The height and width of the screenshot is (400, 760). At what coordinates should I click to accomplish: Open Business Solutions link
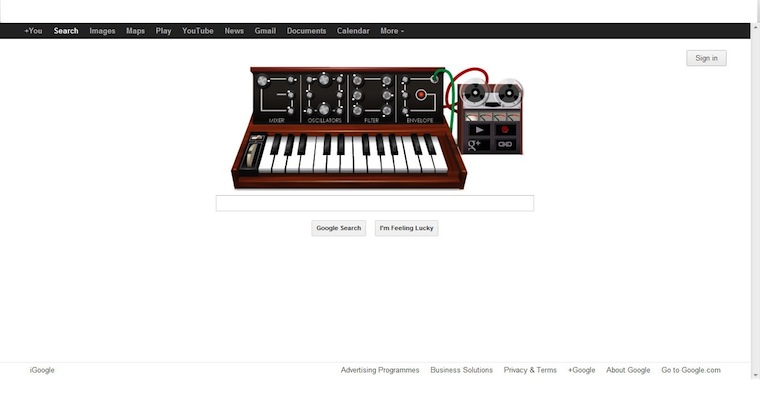[461, 370]
